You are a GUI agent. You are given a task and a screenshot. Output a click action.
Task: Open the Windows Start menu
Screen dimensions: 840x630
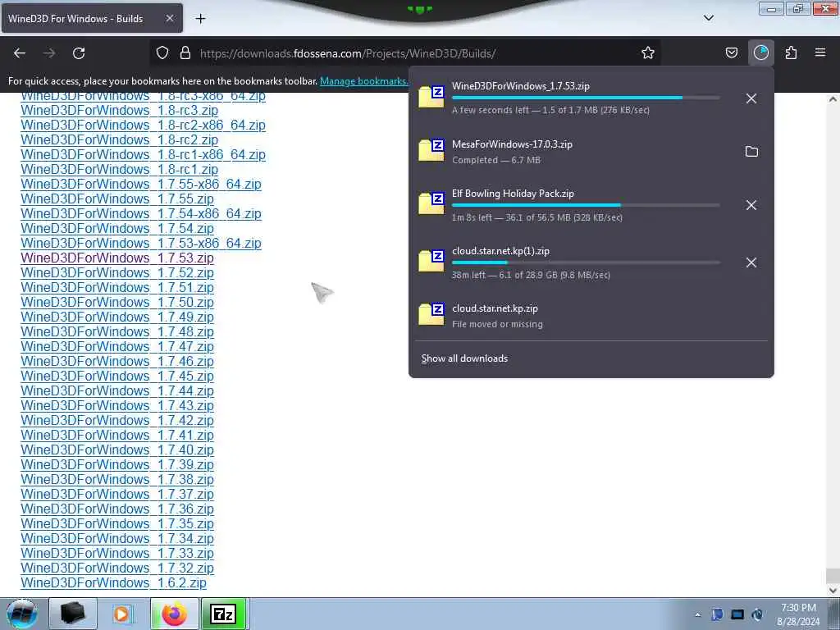point(22,614)
